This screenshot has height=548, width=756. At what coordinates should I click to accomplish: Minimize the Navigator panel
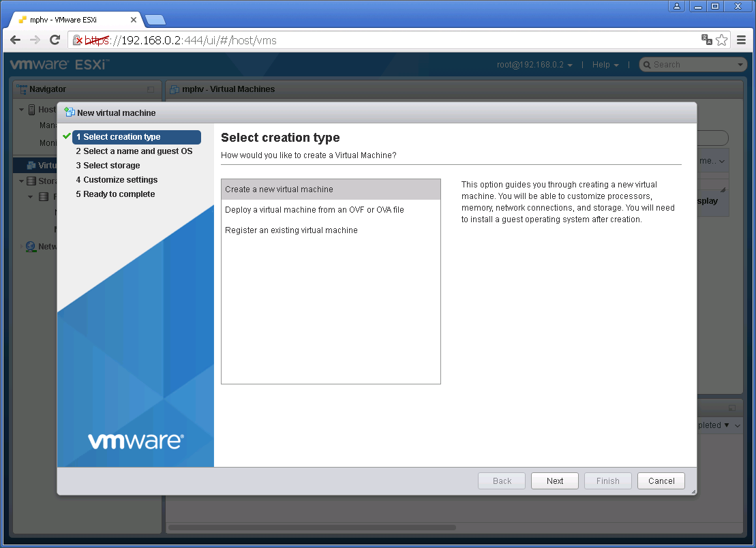(x=151, y=90)
